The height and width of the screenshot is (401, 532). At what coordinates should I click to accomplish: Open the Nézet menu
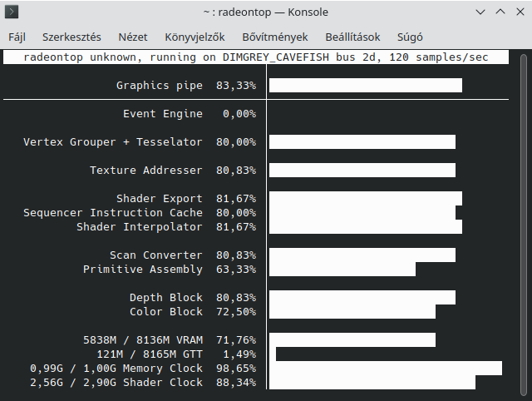(133, 37)
